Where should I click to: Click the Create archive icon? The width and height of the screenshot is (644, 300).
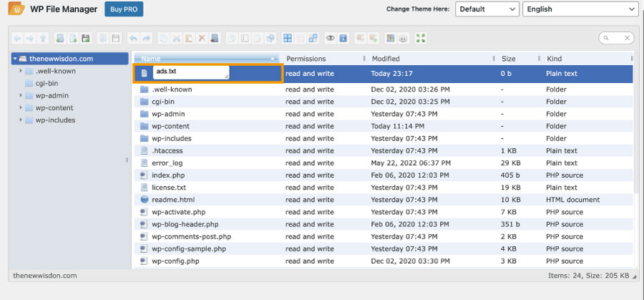(x=373, y=38)
